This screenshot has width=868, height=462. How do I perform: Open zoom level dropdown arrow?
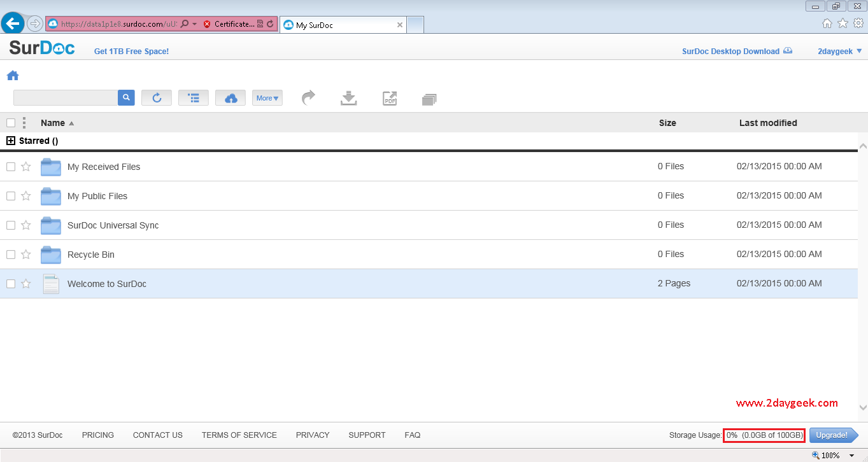pyautogui.click(x=851, y=456)
